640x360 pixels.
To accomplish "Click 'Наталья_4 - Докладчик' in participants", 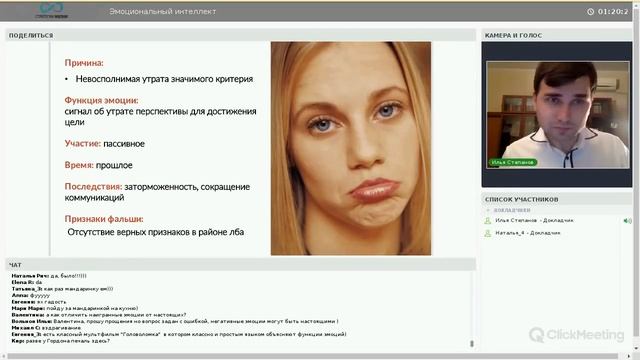I will click(x=528, y=233).
